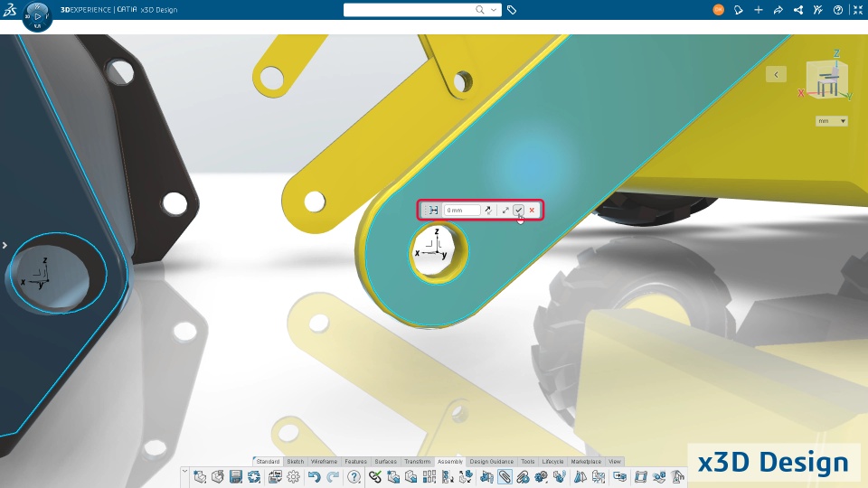Click the gear settings icon in toolbar
This screenshot has width=868, height=488.
[x=293, y=477]
